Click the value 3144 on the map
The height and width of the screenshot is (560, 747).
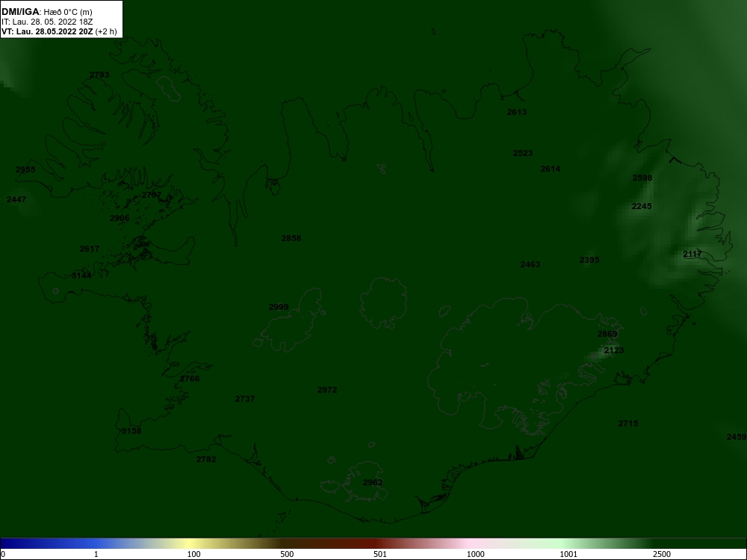point(81,276)
